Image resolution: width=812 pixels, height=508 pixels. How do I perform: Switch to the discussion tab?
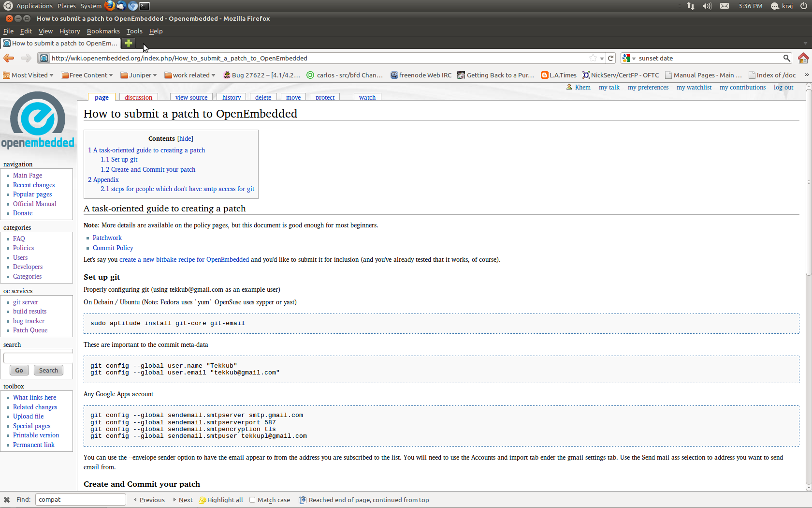point(138,97)
